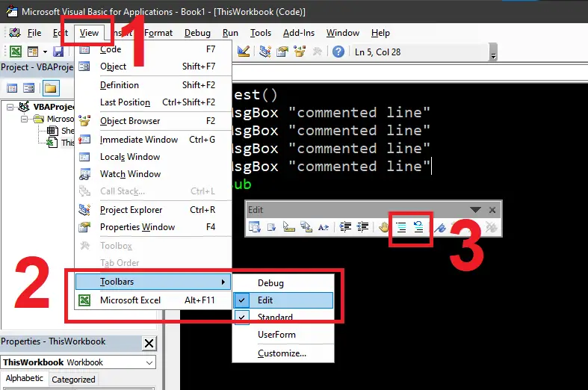The image size is (588, 390).
Task: Close the floating Edit toolbar
Action: pyautogui.click(x=492, y=210)
